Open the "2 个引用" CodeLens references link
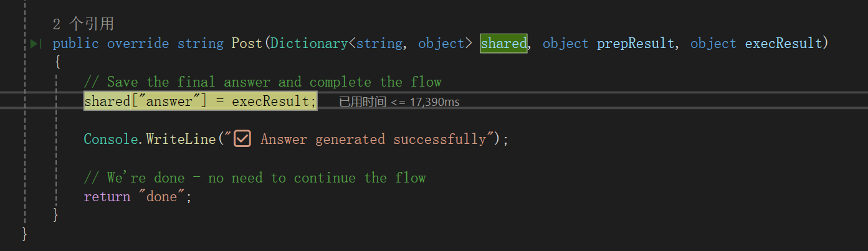This screenshot has height=251, width=868. point(83,24)
